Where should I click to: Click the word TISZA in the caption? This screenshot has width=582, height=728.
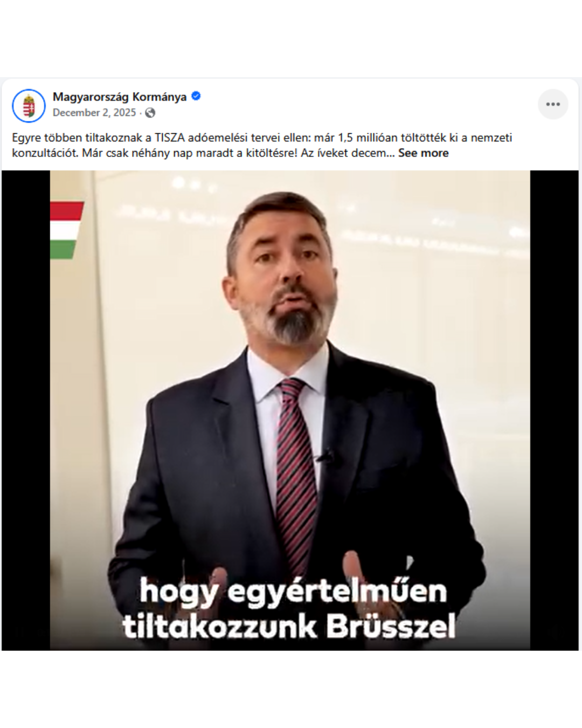170,138
